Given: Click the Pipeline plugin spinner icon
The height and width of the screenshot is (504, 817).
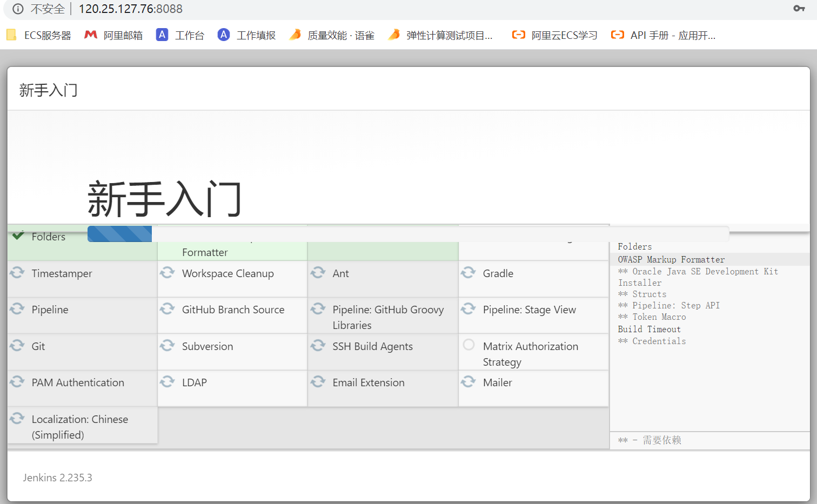Looking at the screenshot, I should (x=17, y=308).
